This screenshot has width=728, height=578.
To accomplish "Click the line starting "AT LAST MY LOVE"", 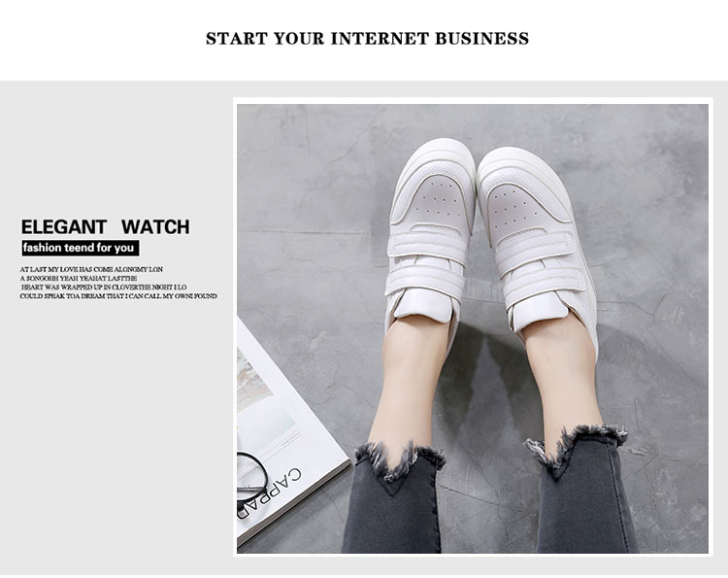I will (91, 269).
